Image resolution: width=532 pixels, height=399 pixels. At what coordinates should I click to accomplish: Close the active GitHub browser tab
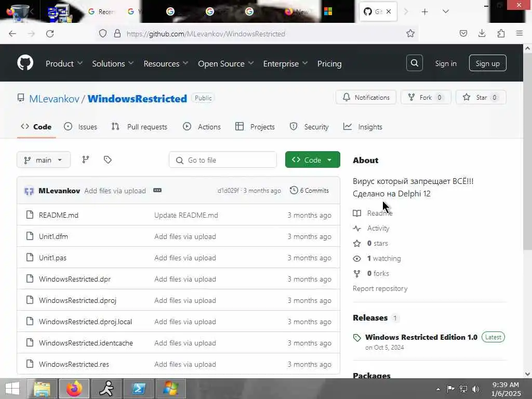(389, 11)
